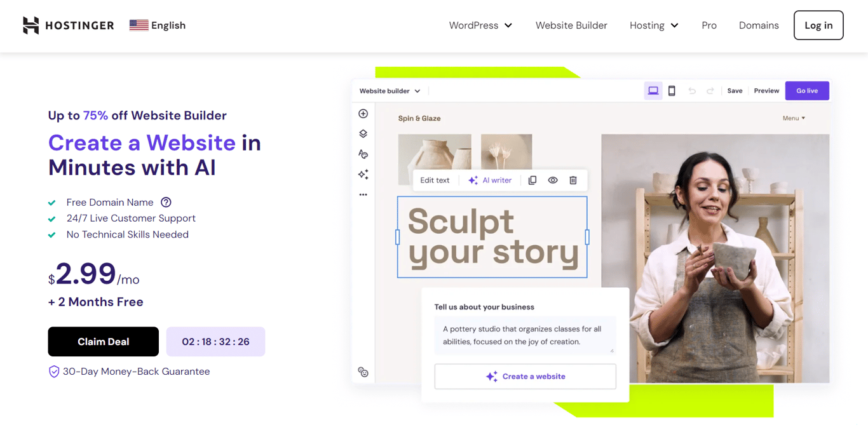Expand the Menu dropdown on Spin & Glaze page

click(x=794, y=118)
